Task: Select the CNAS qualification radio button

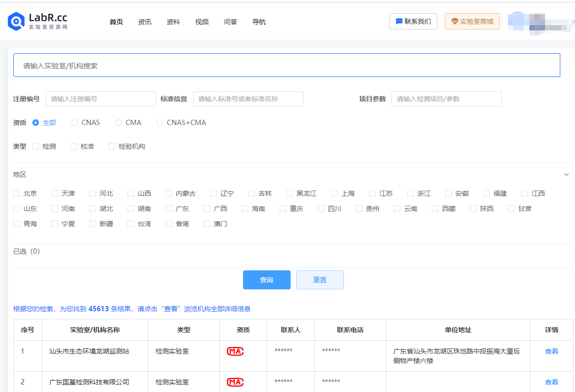Action: (75, 123)
